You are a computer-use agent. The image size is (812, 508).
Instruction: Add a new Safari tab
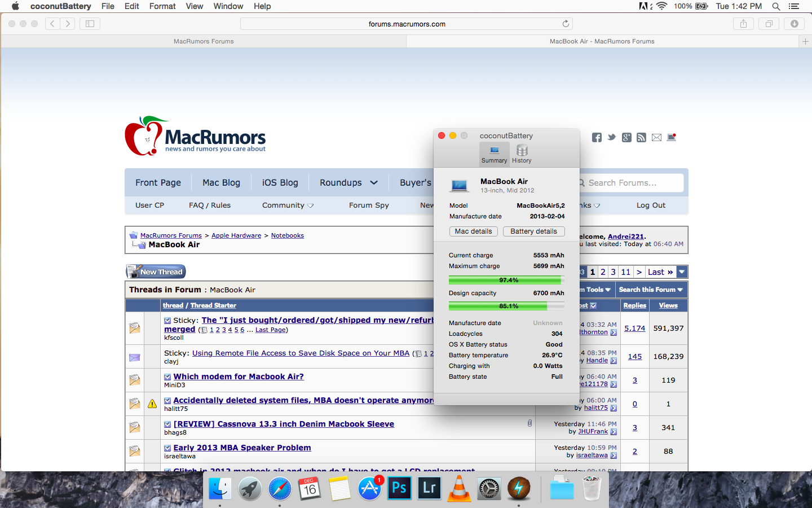pos(805,41)
